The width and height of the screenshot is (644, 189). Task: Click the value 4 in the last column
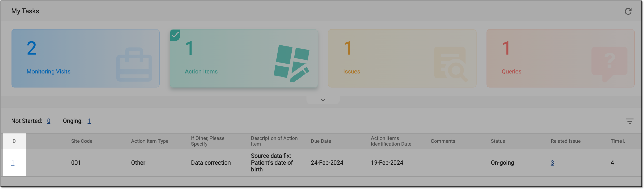(x=612, y=163)
